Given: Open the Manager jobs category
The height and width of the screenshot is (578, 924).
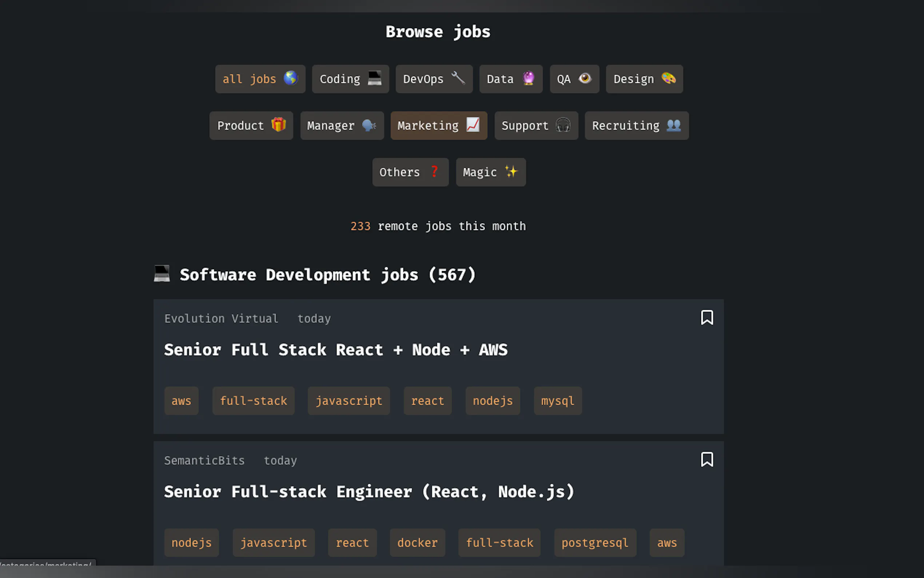Looking at the screenshot, I should (x=342, y=126).
